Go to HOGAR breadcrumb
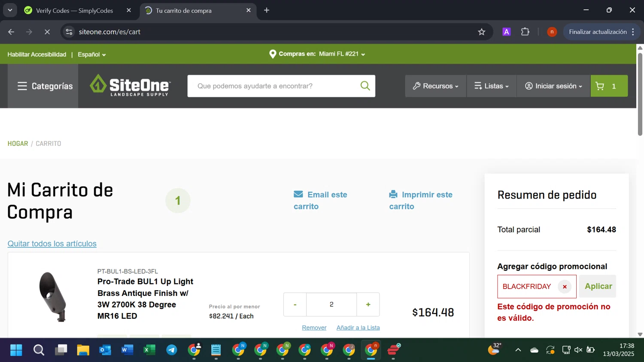Screen dimensions: 644x362 tap(18, 144)
